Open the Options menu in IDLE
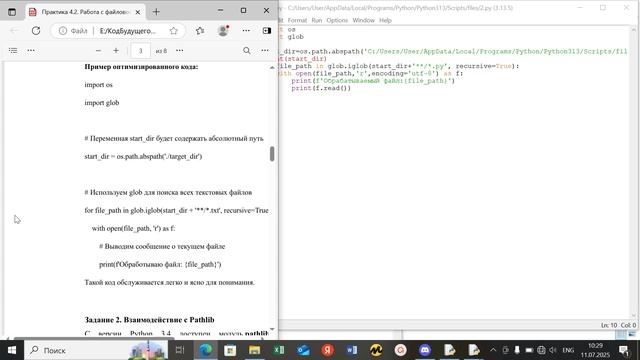Image resolution: width=640 pixels, height=360 pixels. [337, 20]
